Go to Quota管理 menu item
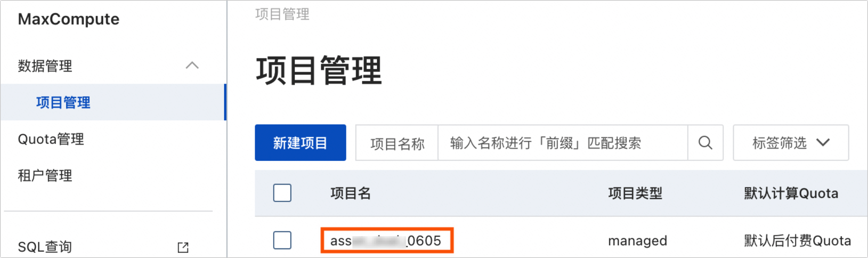Image resolution: width=868 pixels, height=258 pixels. click(51, 139)
